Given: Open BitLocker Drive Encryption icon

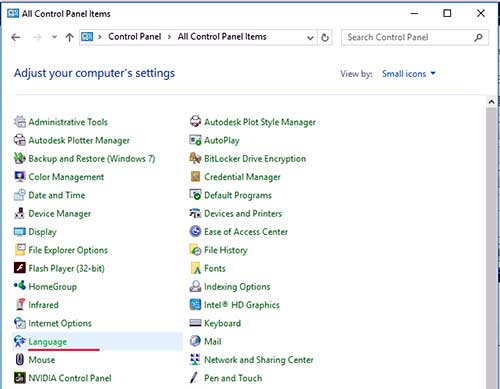Looking at the screenshot, I should point(195,158).
